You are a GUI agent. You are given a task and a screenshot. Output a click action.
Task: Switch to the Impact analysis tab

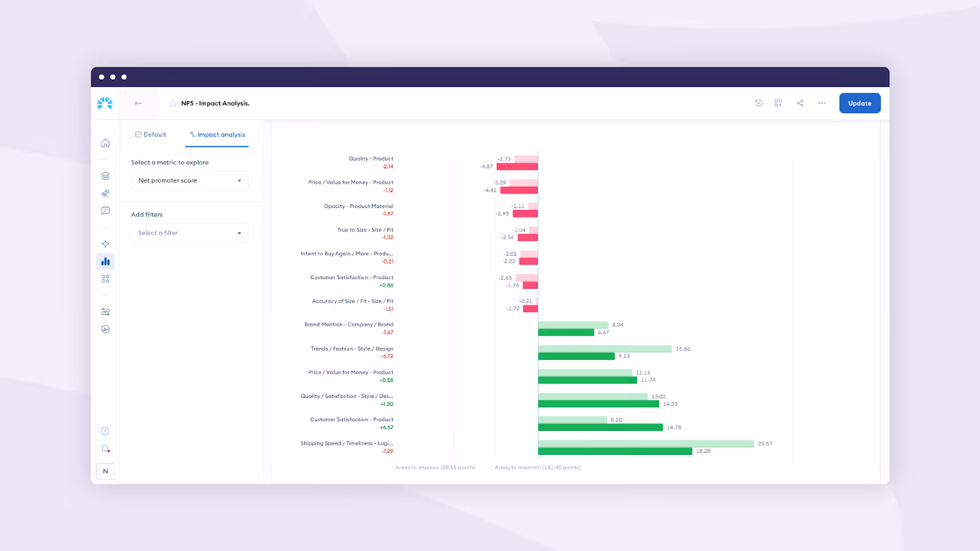(217, 135)
